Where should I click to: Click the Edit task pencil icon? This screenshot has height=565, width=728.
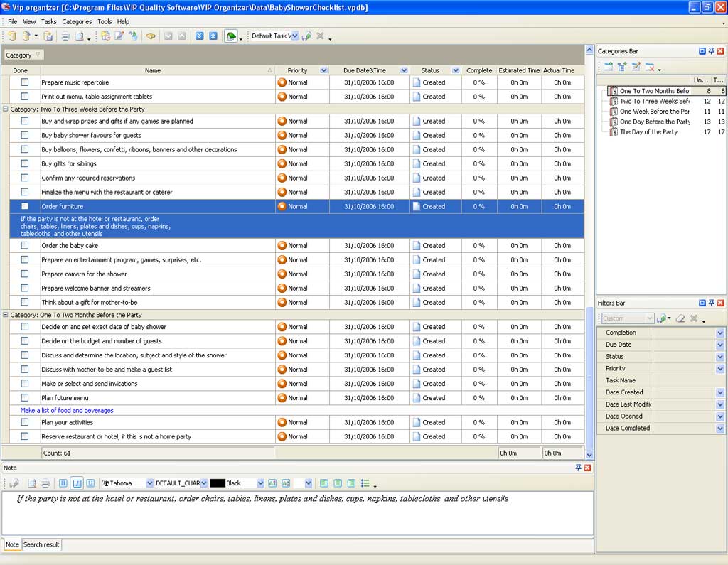click(x=119, y=36)
